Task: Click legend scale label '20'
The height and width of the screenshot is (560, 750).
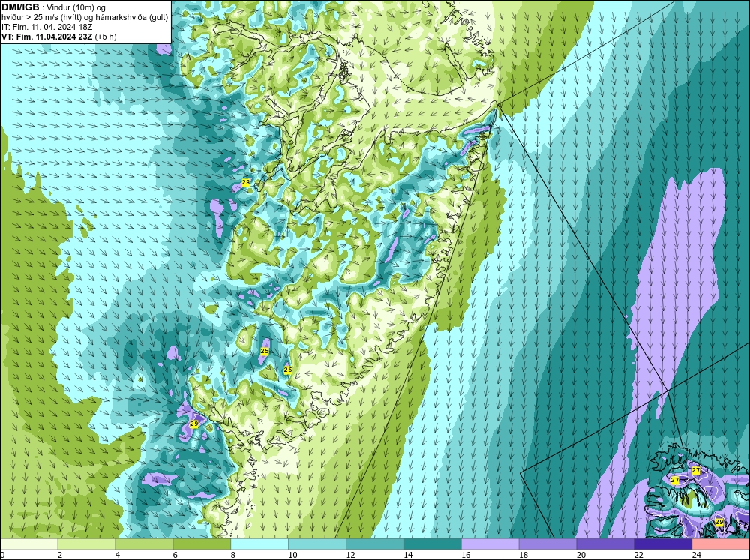Action: pos(581,555)
